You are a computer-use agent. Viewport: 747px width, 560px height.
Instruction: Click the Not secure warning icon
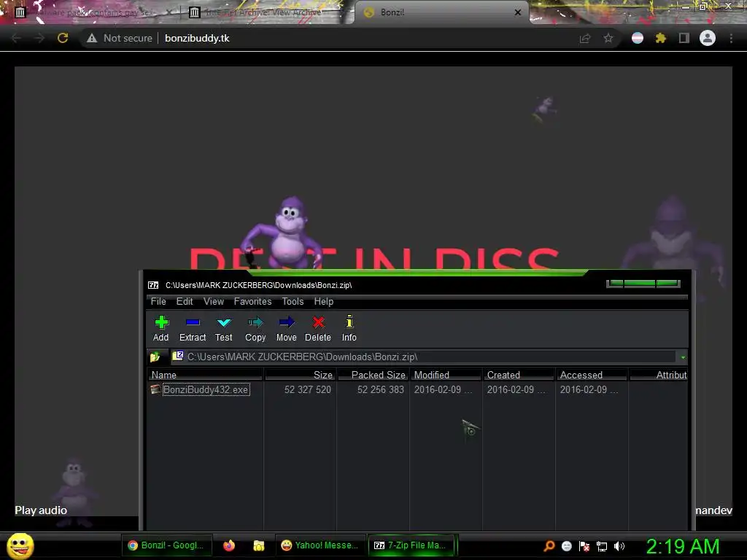coord(91,38)
